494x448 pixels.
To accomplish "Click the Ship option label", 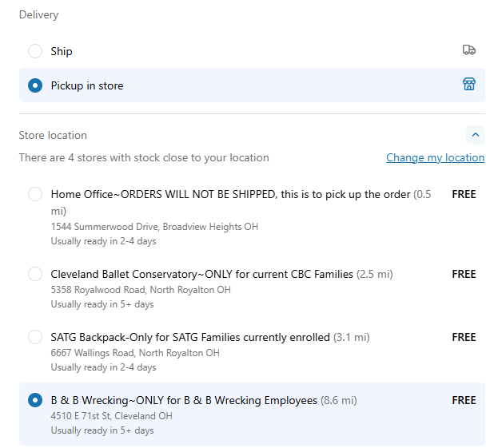I will [x=62, y=51].
